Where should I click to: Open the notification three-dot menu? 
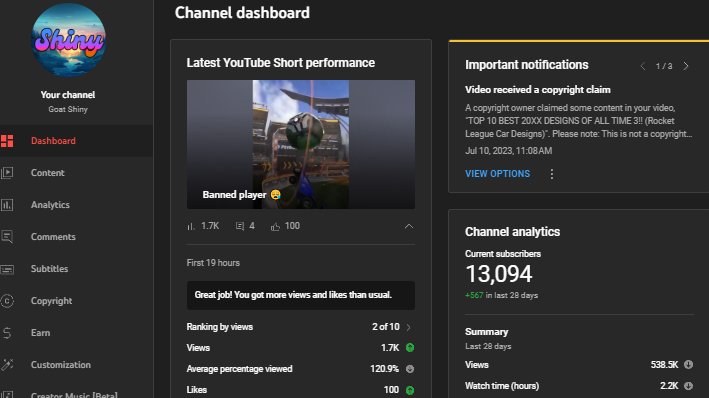pyautogui.click(x=552, y=174)
